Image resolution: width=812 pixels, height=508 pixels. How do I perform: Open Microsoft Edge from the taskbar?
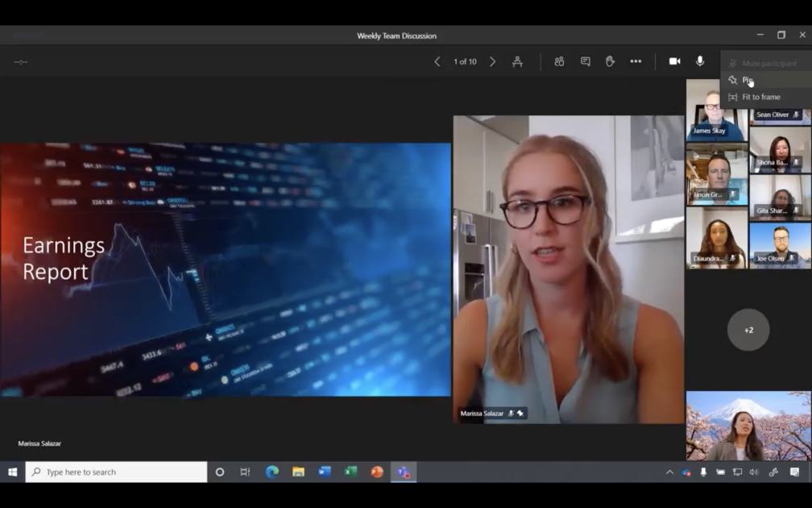point(272,472)
